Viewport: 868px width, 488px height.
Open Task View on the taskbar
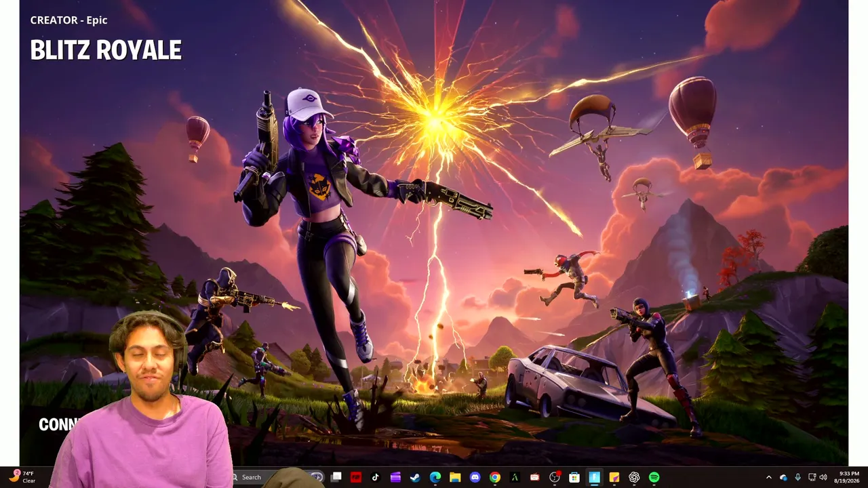[x=336, y=477]
